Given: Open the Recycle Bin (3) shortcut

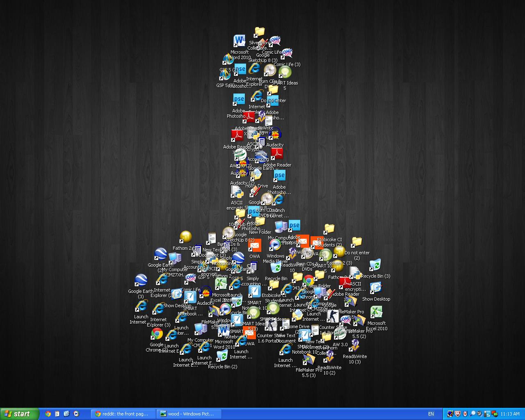Looking at the screenshot, I should click(x=375, y=265).
